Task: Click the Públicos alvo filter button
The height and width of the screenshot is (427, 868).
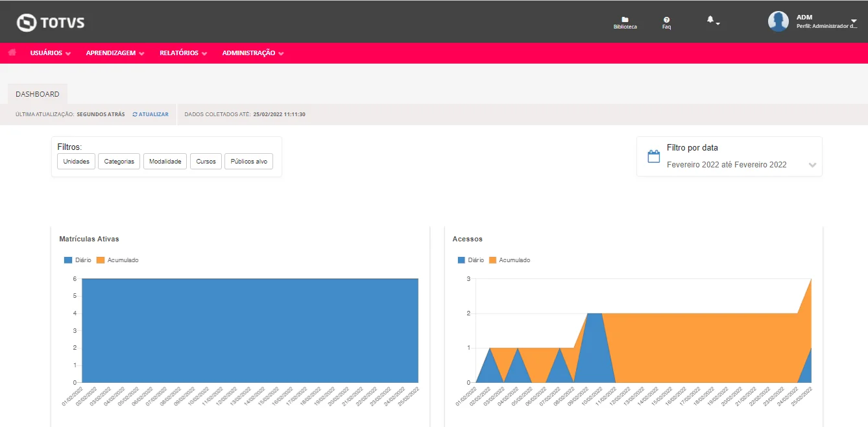Action: click(x=248, y=162)
